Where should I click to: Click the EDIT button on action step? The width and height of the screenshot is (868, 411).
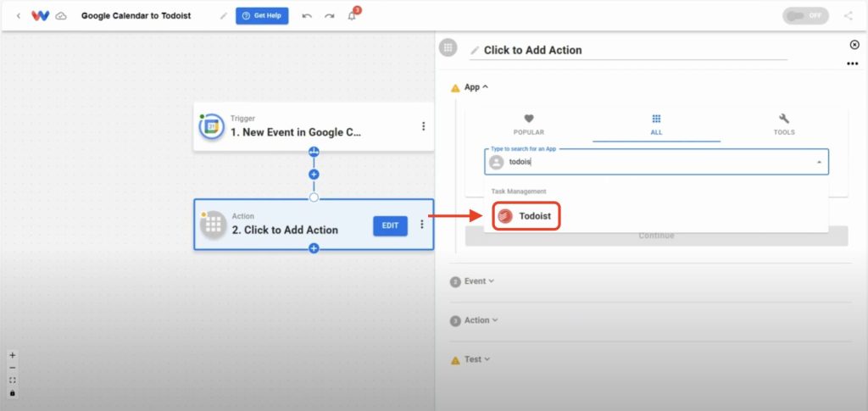click(390, 225)
